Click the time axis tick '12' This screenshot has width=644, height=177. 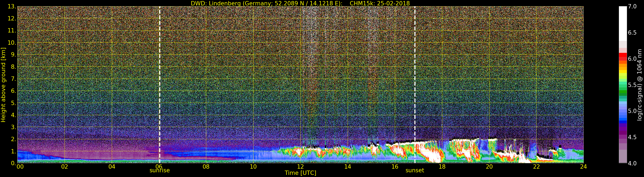tap(300, 167)
